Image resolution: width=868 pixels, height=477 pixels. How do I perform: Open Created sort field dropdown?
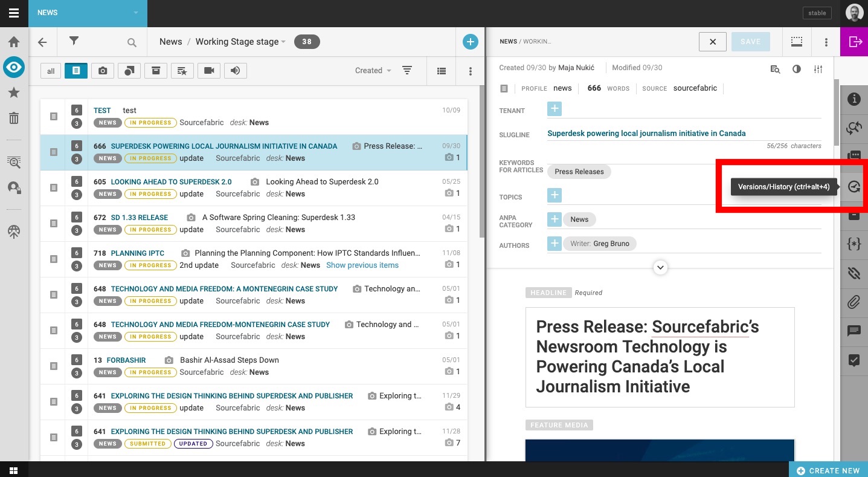[373, 71]
